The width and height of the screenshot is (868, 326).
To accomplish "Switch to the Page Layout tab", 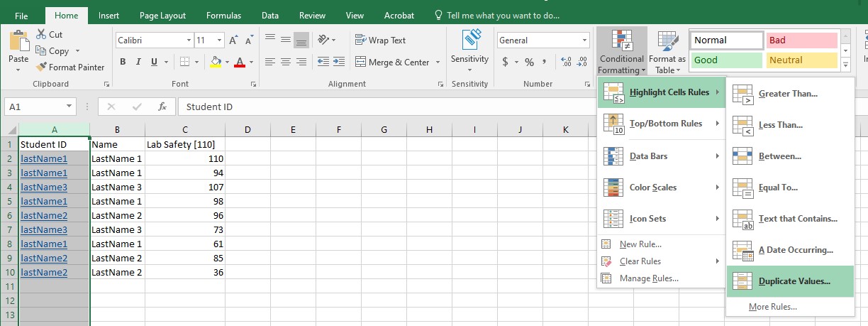I will coord(162,16).
